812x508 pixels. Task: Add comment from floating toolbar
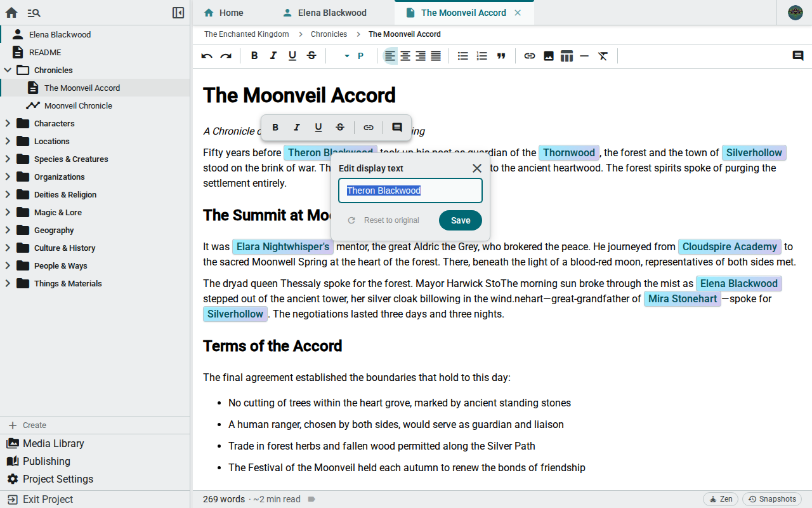coord(397,128)
